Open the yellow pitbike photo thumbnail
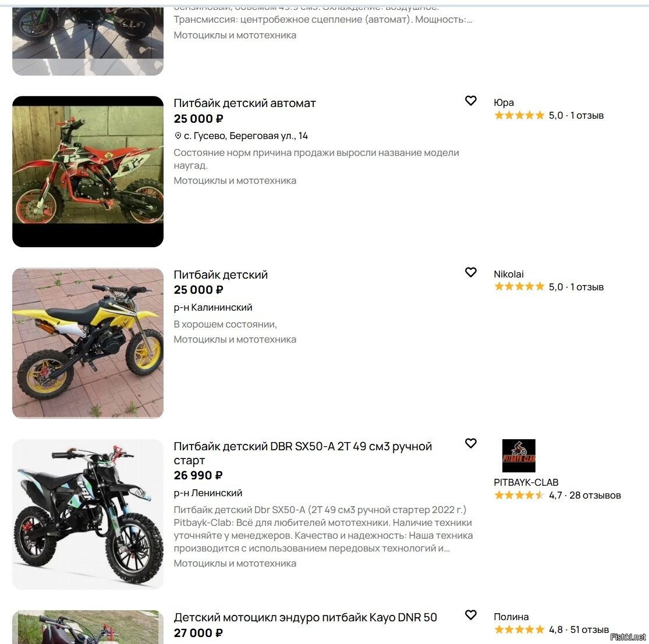The height and width of the screenshot is (644, 649). pyautogui.click(x=88, y=343)
